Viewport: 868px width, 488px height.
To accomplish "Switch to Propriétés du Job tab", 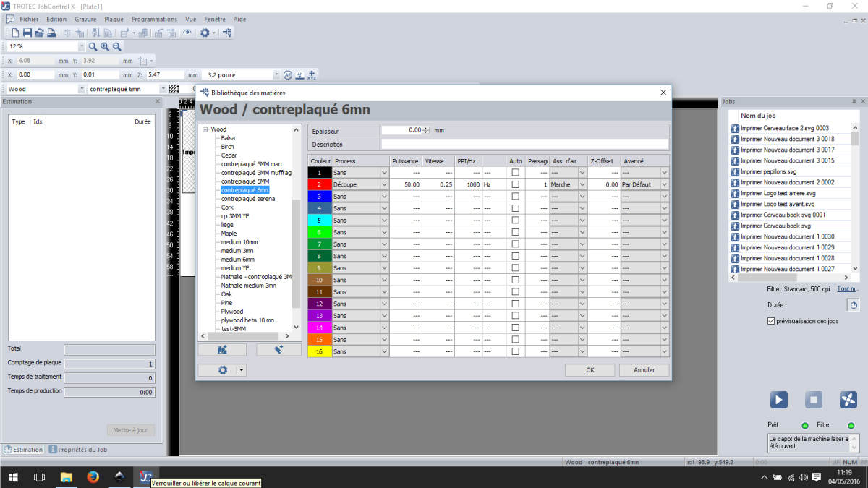I will click(x=78, y=449).
